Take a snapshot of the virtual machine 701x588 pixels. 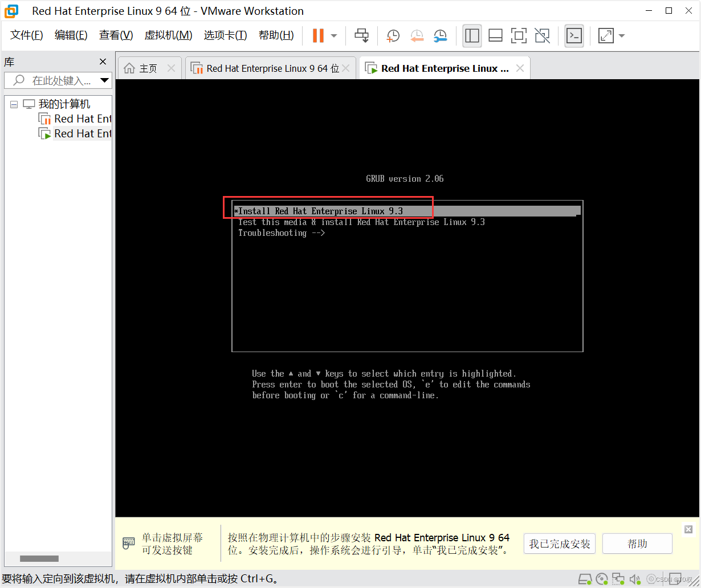pos(393,35)
